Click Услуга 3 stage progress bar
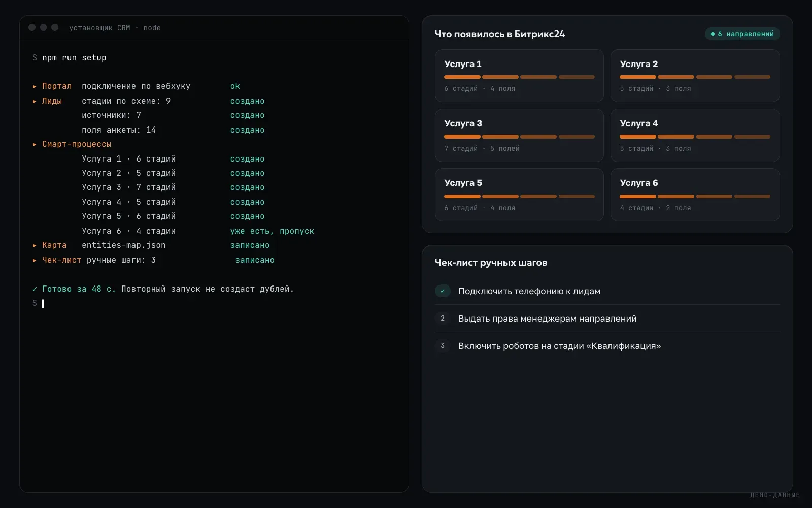The width and height of the screenshot is (812, 508). [519, 137]
